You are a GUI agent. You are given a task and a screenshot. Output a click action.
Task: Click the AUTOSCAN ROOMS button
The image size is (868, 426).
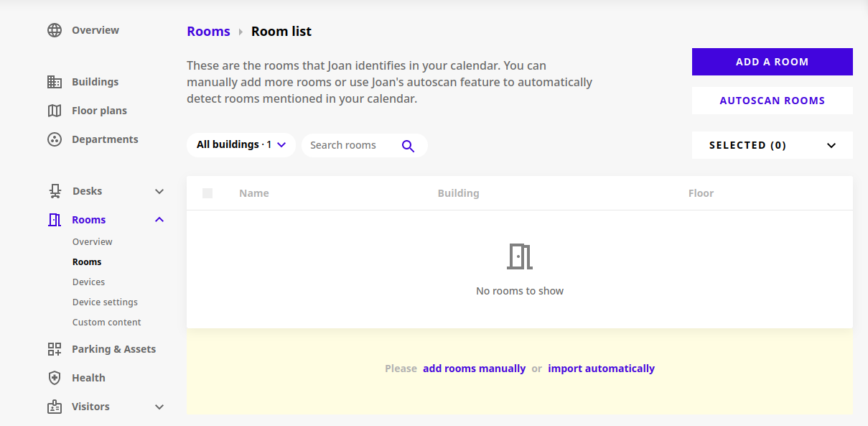tap(773, 101)
